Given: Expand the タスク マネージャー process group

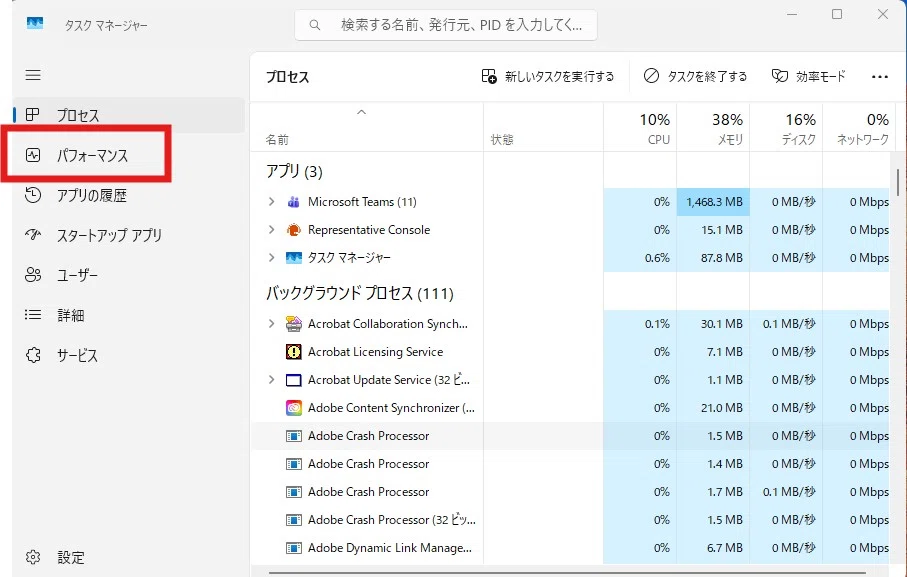Looking at the screenshot, I should coord(271,257).
